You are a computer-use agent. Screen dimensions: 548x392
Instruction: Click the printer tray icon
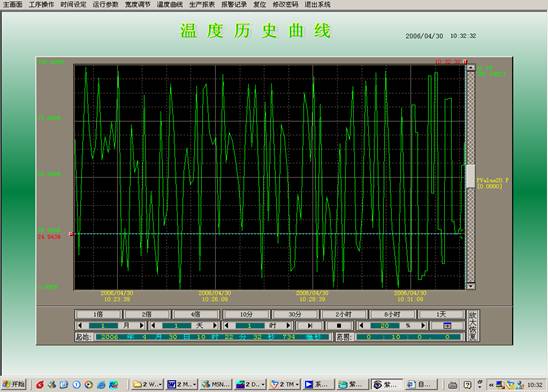tap(453, 385)
